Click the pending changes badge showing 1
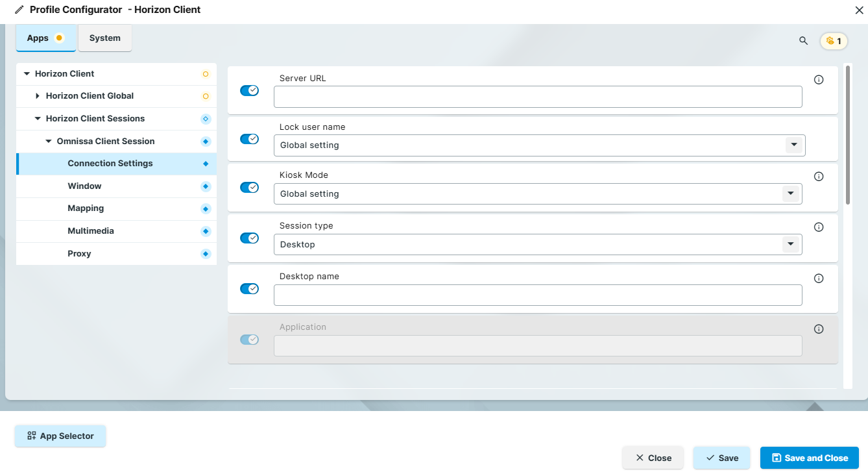 (833, 40)
